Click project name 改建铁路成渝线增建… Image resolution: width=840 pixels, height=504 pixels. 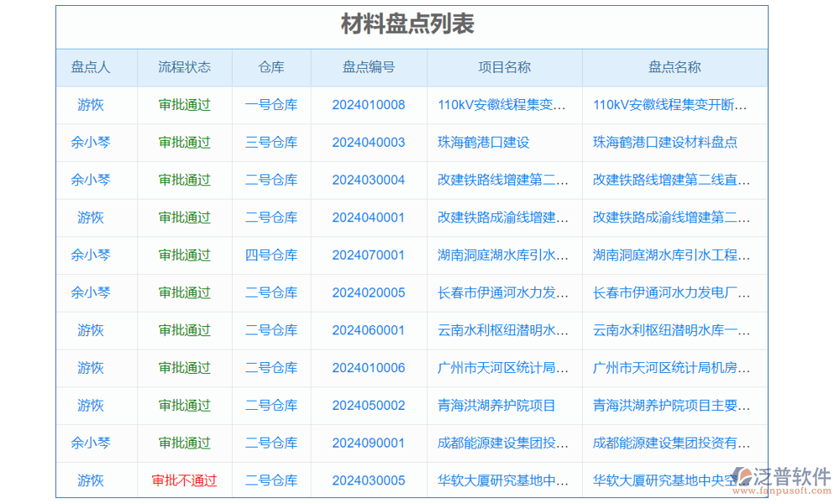point(503,218)
